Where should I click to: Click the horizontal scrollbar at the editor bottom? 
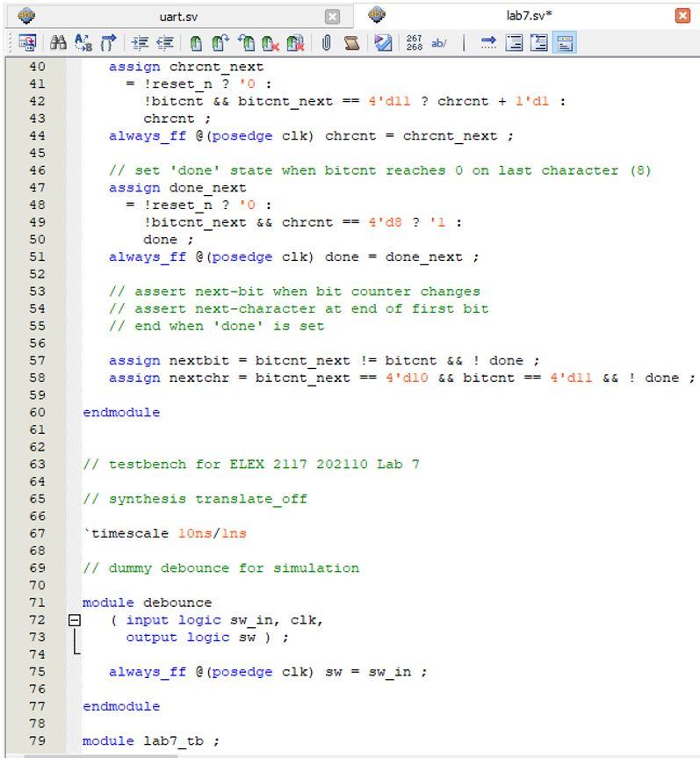pyautogui.click(x=100, y=755)
